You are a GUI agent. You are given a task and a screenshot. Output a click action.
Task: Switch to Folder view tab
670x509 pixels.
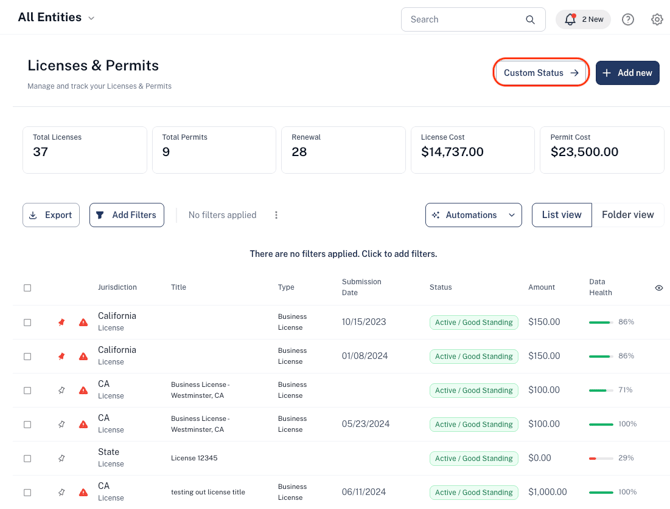(x=628, y=215)
